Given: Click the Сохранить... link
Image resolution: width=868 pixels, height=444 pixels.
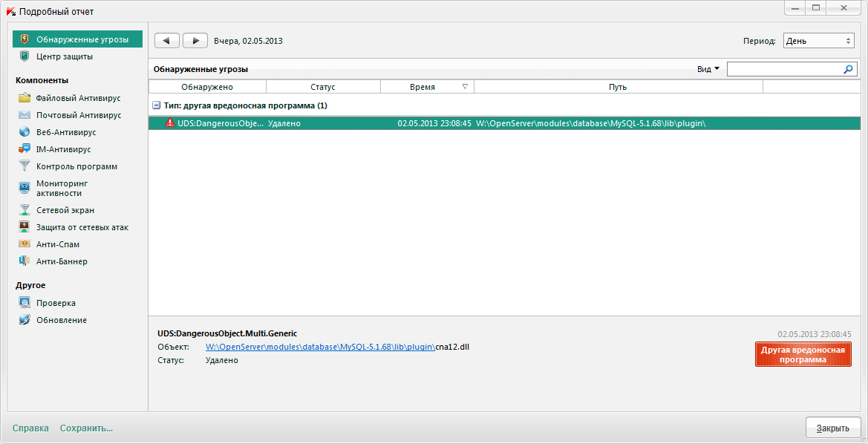Looking at the screenshot, I should click(86, 428).
